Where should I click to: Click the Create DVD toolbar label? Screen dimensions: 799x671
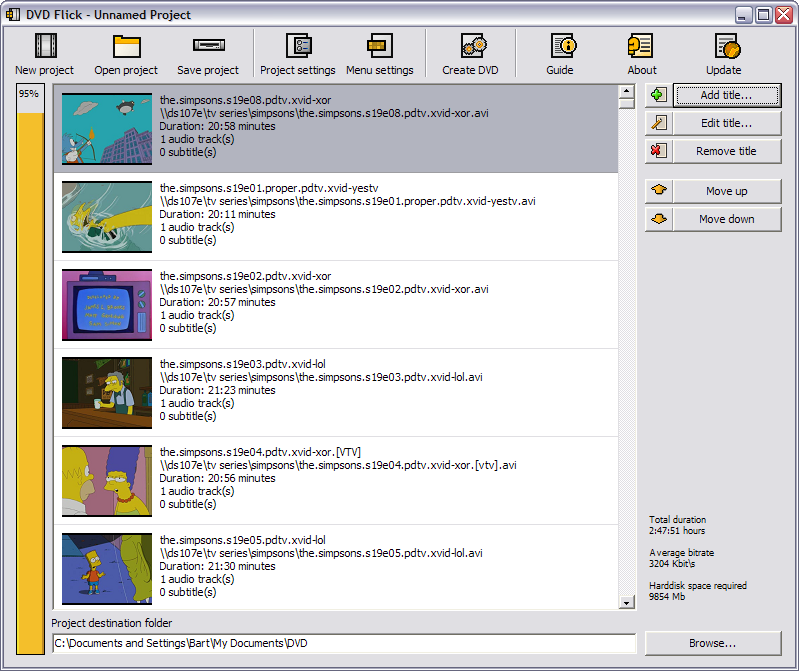pyautogui.click(x=470, y=70)
